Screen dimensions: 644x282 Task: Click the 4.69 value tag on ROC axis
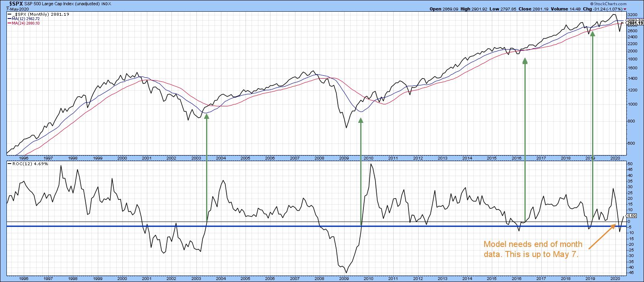[x=631, y=216]
